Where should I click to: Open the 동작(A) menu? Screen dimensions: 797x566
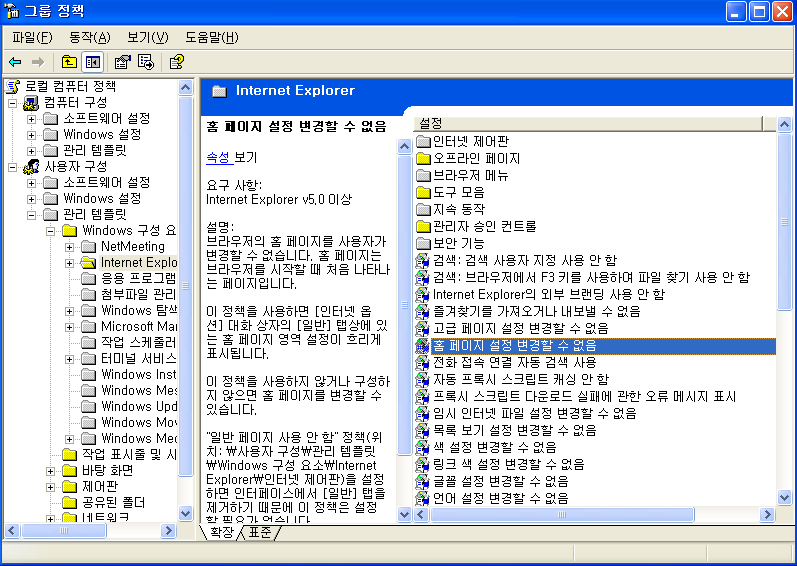89,37
